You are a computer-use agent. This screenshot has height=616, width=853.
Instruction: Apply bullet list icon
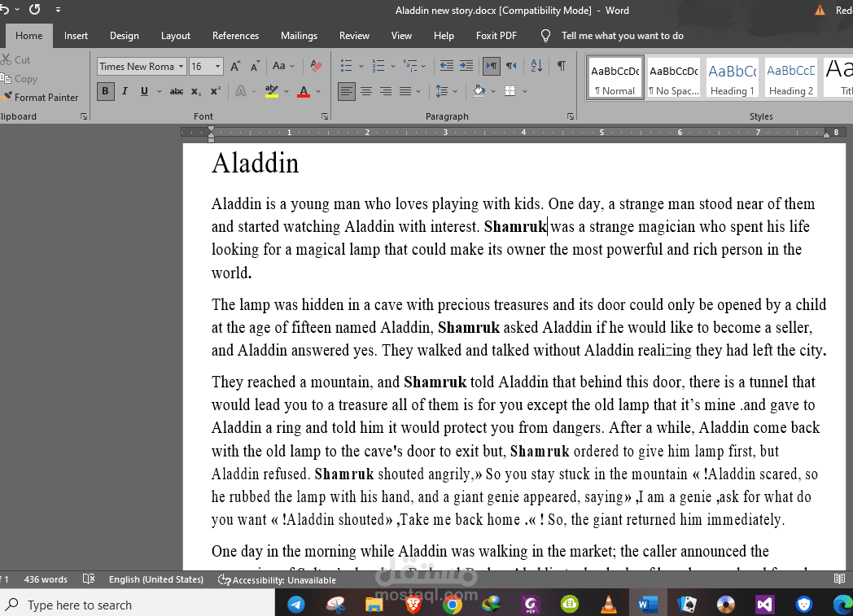pos(346,67)
